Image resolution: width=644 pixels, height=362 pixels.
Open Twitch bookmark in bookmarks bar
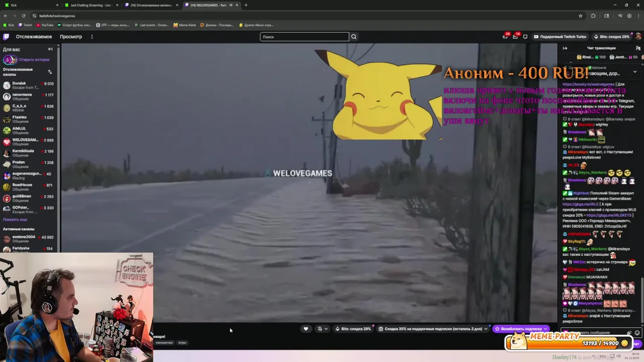[x=25, y=25]
